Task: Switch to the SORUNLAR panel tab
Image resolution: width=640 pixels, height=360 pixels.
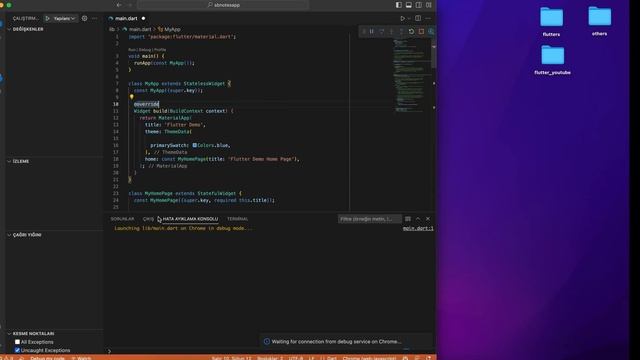Action: pyautogui.click(x=122, y=219)
